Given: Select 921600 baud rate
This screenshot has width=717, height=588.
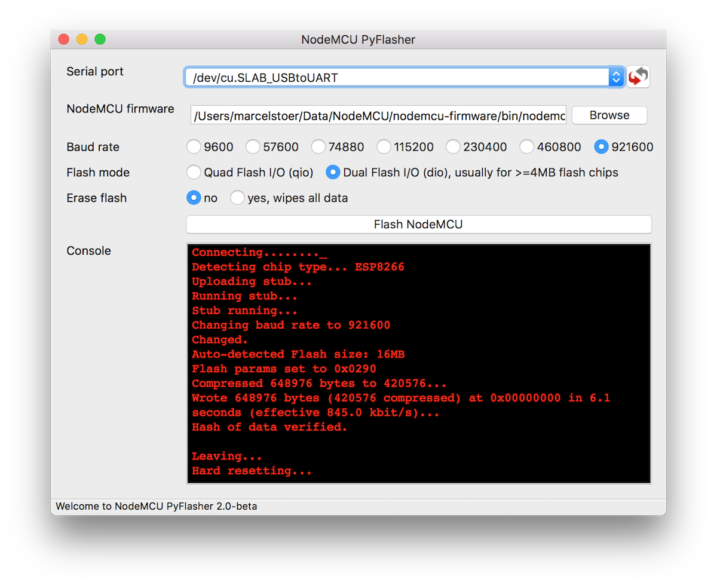Looking at the screenshot, I should [x=602, y=147].
